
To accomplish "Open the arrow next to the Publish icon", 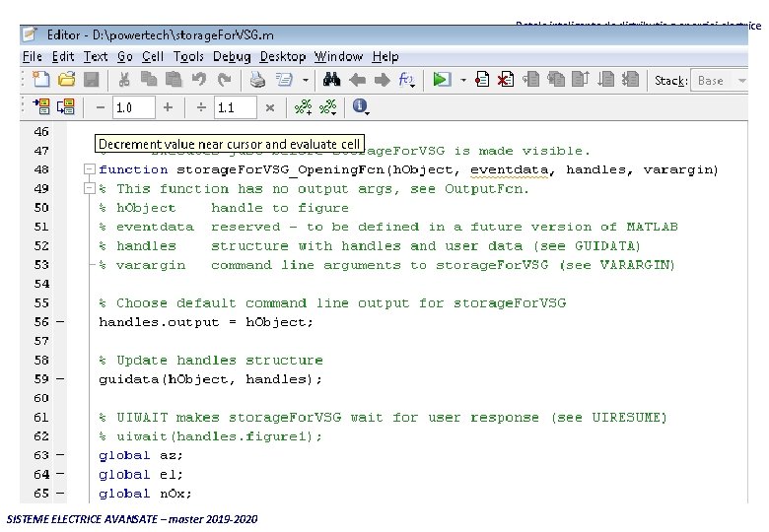I will point(305,80).
